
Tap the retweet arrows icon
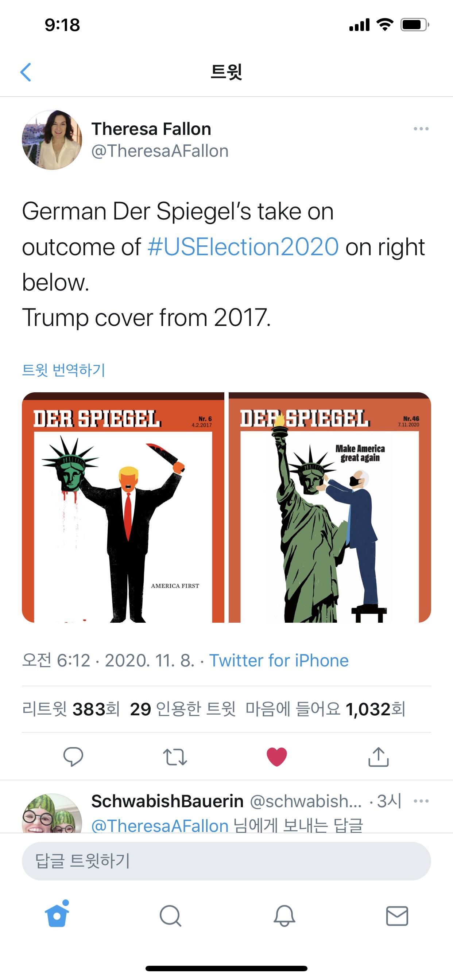(x=175, y=757)
